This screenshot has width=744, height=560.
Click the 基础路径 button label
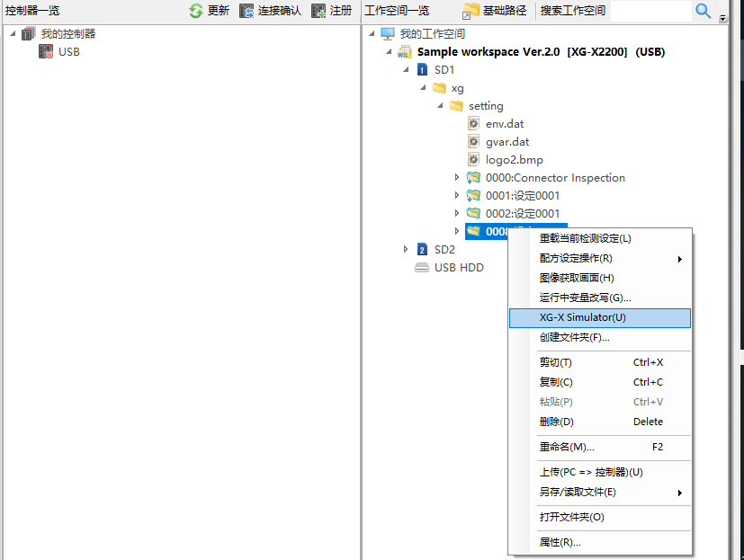click(505, 11)
